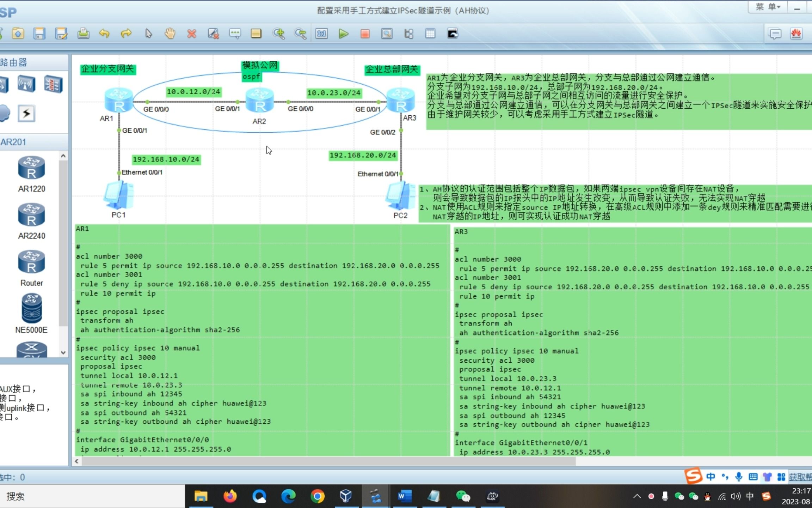Select the hand pan tool
Image resolution: width=812 pixels, height=508 pixels.
tap(170, 34)
